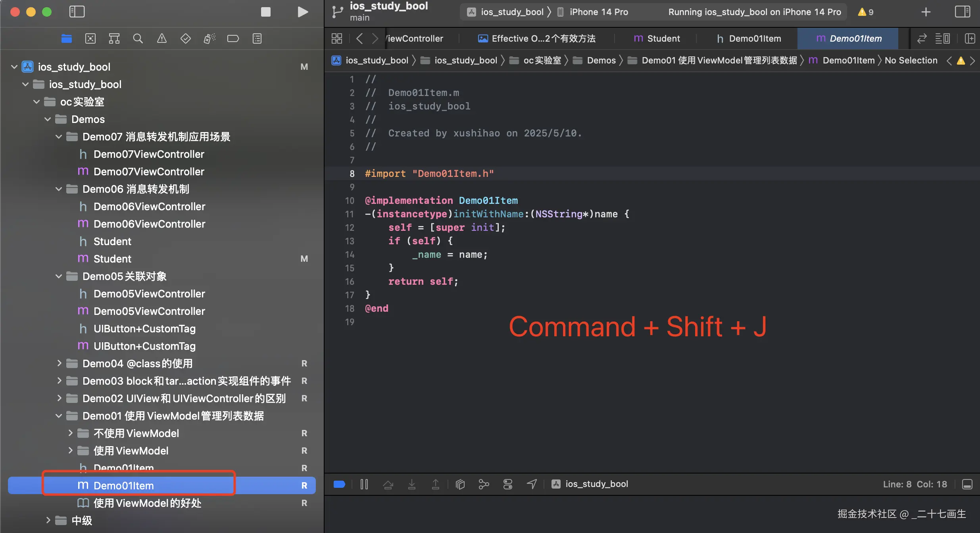Expand the 中级 folder
Screen dimensions: 980x533
pos(48,520)
